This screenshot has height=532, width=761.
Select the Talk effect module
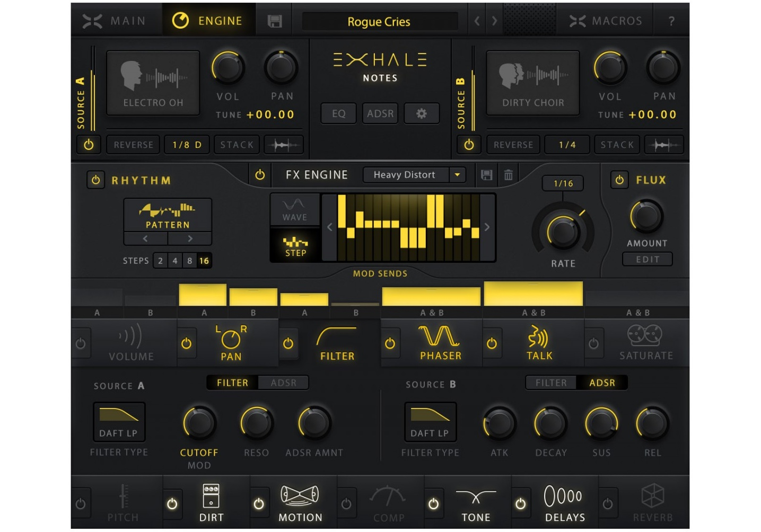click(x=539, y=343)
